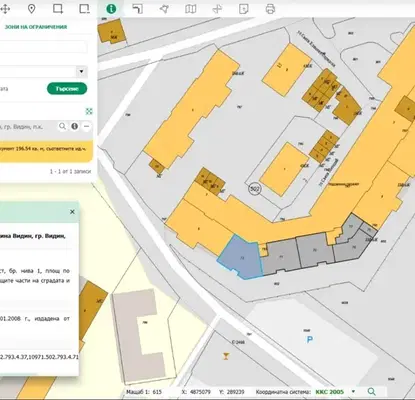Select the sticky note annotation tool
This screenshot has width=415, height=400.
(244, 9)
